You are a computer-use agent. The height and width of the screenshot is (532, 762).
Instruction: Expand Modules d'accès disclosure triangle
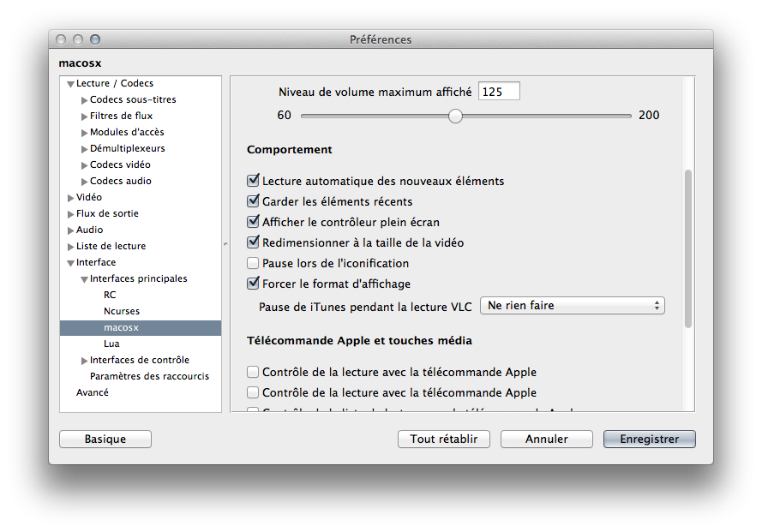(x=84, y=133)
